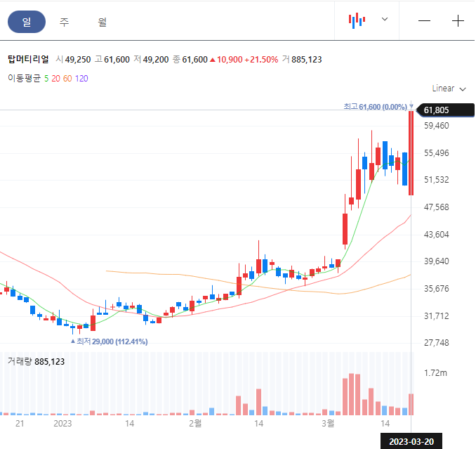Zoom out the chart with minus button

pyautogui.click(x=424, y=21)
